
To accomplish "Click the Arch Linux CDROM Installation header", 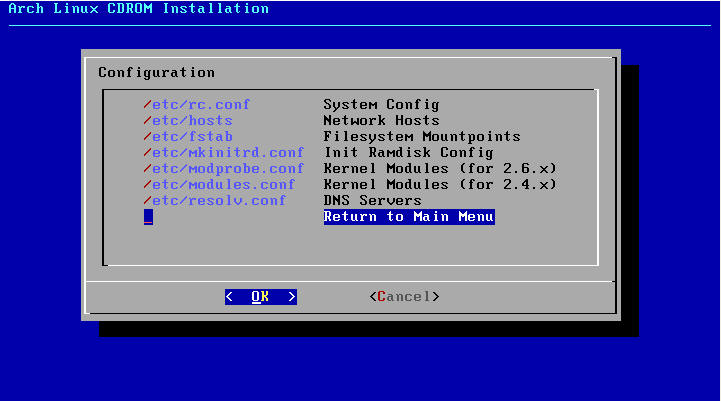I will (138, 9).
